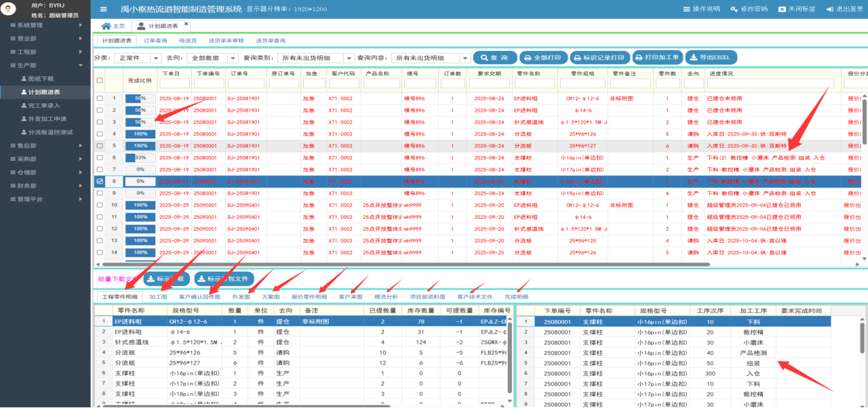Click the 下单日 column filter field

point(174,83)
